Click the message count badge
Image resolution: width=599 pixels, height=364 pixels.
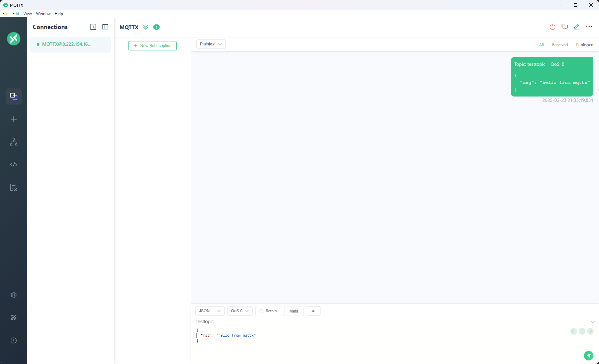coord(156,27)
